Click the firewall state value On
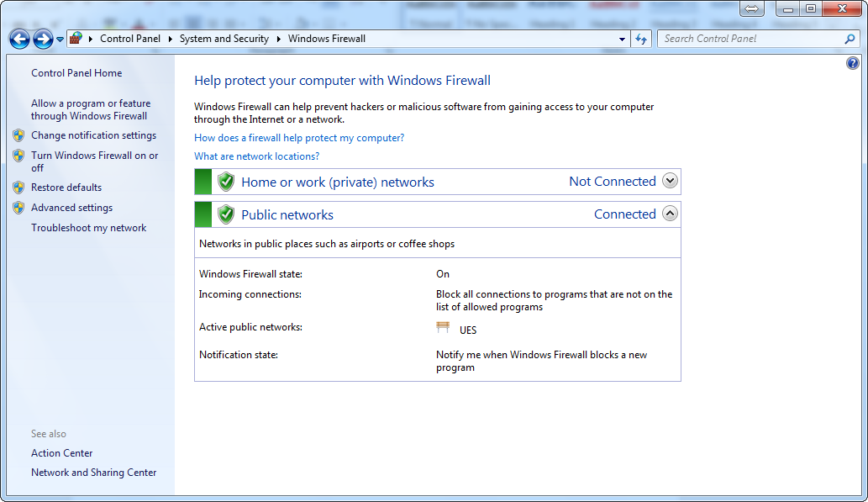The height and width of the screenshot is (502, 868). tap(443, 274)
